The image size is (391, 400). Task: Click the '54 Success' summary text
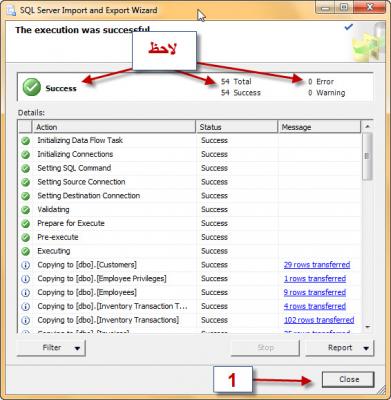click(x=241, y=93)
